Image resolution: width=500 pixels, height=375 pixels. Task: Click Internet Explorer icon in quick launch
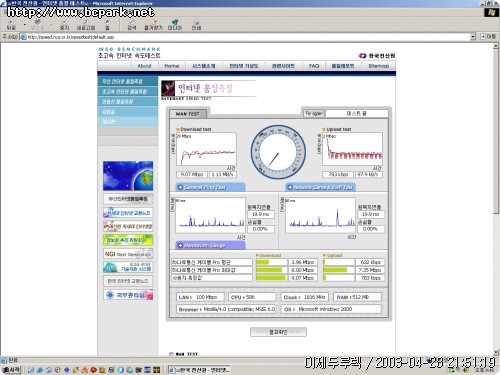pyautogui.click(x=40, y=370)
